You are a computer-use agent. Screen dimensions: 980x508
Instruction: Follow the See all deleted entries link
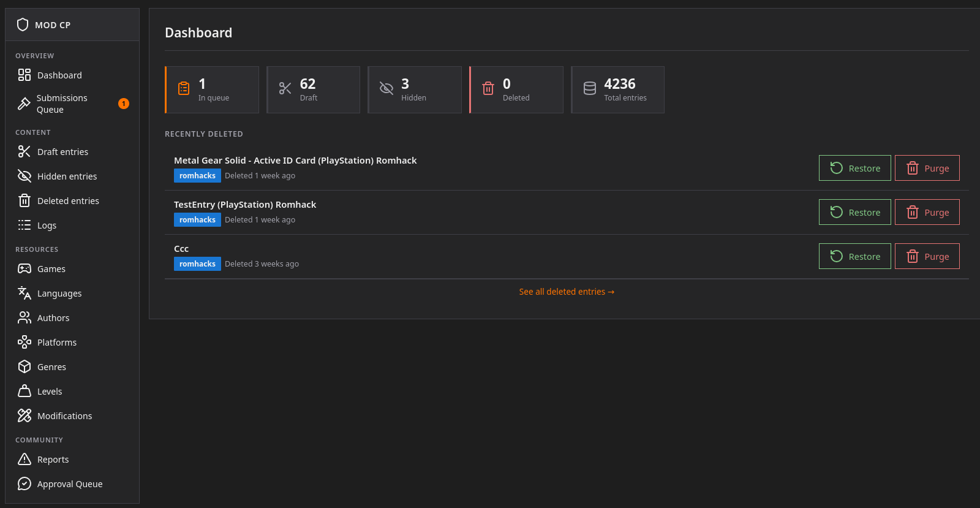pyautogui.click(x=567, y=292)
